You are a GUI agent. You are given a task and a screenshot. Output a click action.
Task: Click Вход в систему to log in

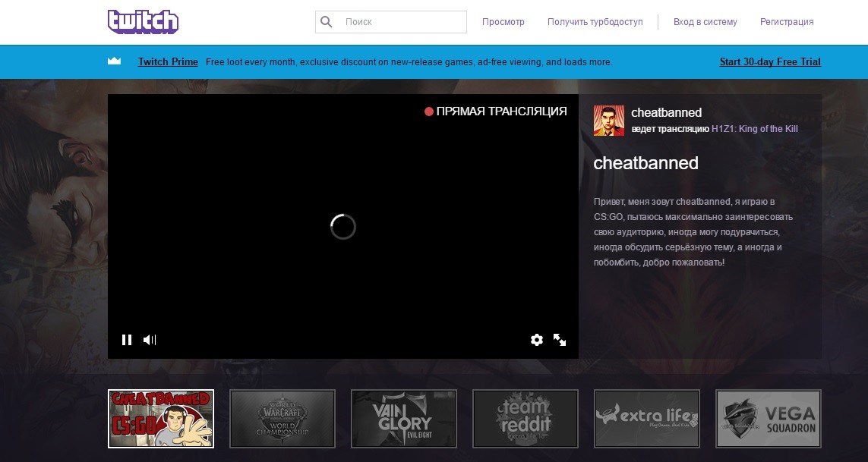coord(705,21)
